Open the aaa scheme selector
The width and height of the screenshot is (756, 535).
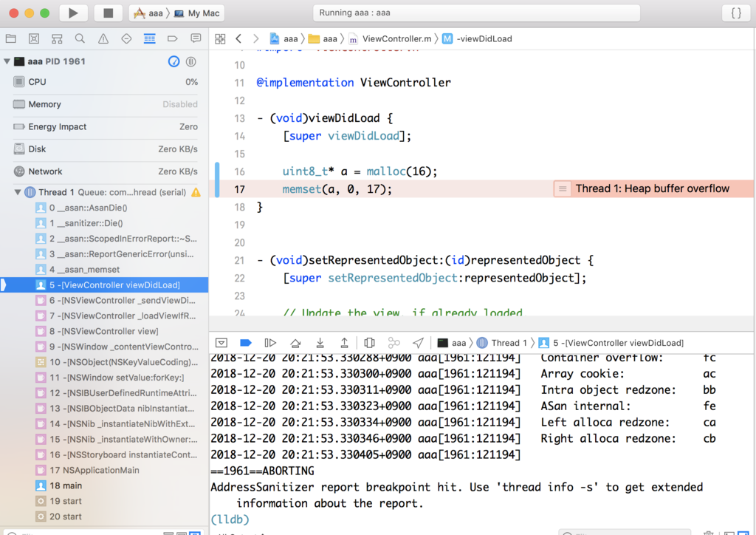[x=149, y=13]
